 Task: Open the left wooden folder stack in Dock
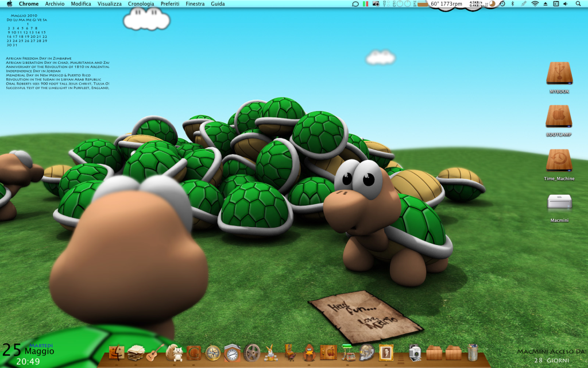tap(434, 353)
